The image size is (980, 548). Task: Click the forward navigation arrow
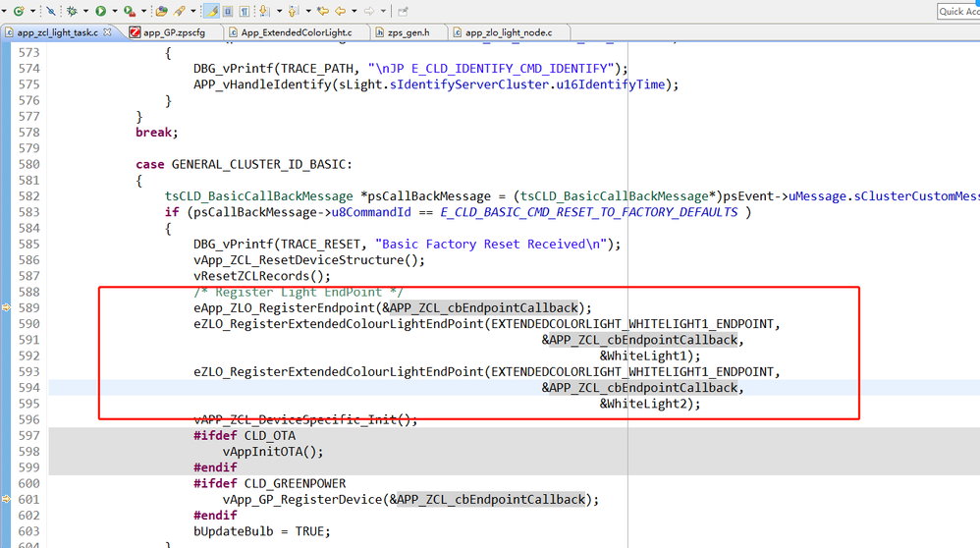click(369, 11)
